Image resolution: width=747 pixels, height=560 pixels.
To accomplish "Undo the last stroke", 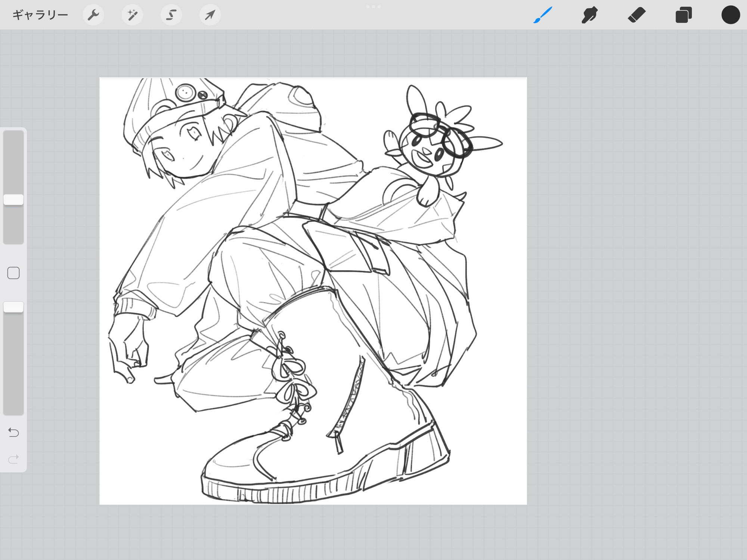I will tap(13, 432).
